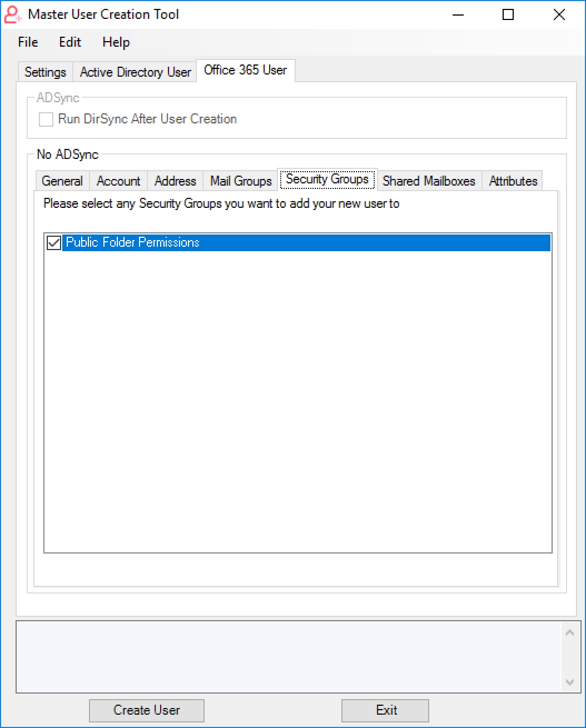Open the Account sub-tab
The width and height of the screenshot is (586, 728).
point(118,181)
